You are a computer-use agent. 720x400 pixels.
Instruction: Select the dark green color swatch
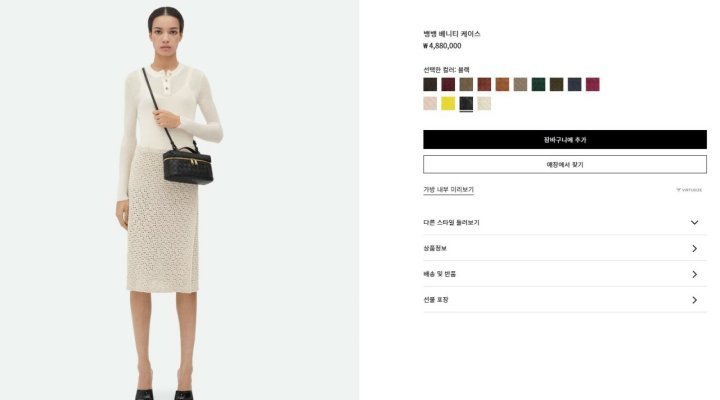pyautogui.click(x=538, y=85)
